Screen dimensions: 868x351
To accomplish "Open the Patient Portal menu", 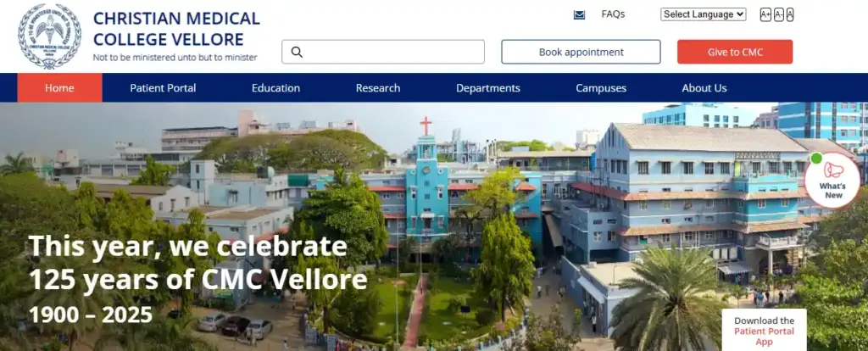I will (x=163, y=88).
